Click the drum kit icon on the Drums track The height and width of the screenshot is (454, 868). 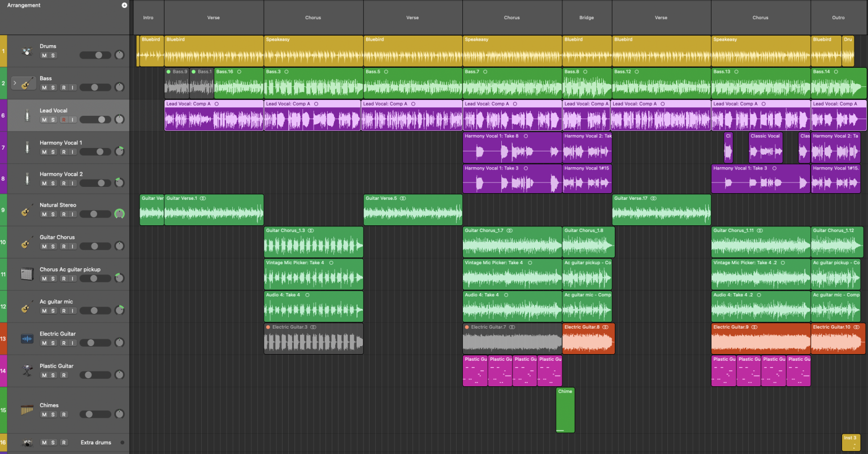(26, 51)
